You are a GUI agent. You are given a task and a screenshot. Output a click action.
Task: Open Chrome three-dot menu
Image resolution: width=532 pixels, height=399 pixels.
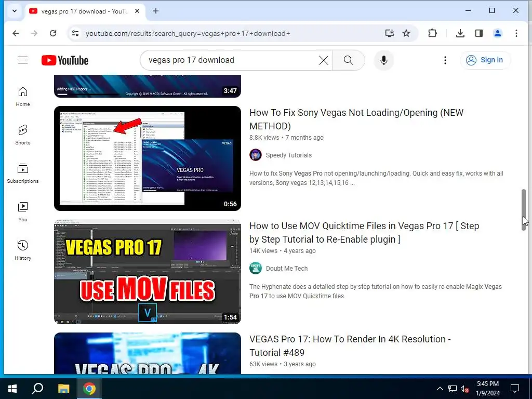click(x=516, y=33)
